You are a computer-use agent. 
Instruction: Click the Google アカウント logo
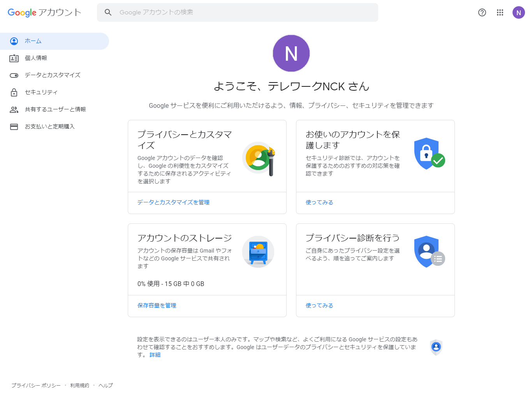pyautogui.click(x=44, y=12)
